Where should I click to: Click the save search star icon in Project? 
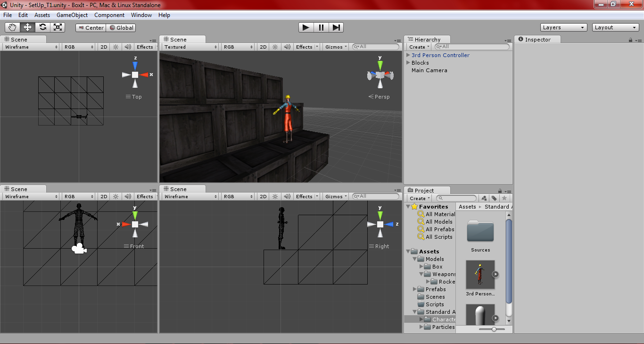pos(504,198)
